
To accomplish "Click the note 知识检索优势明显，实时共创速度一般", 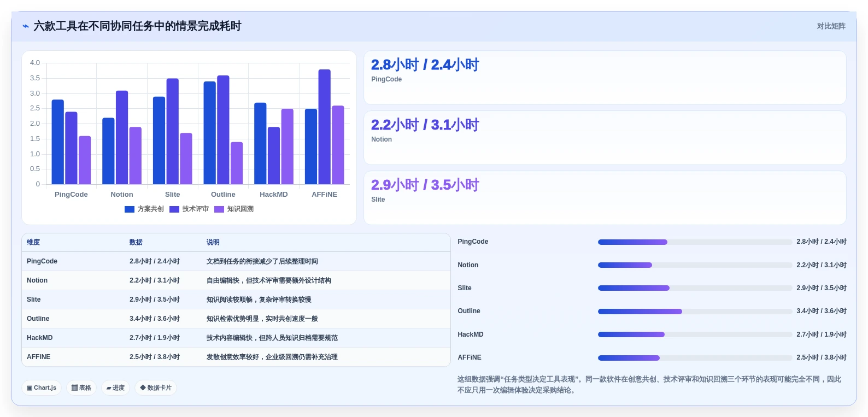I will 262,319.
